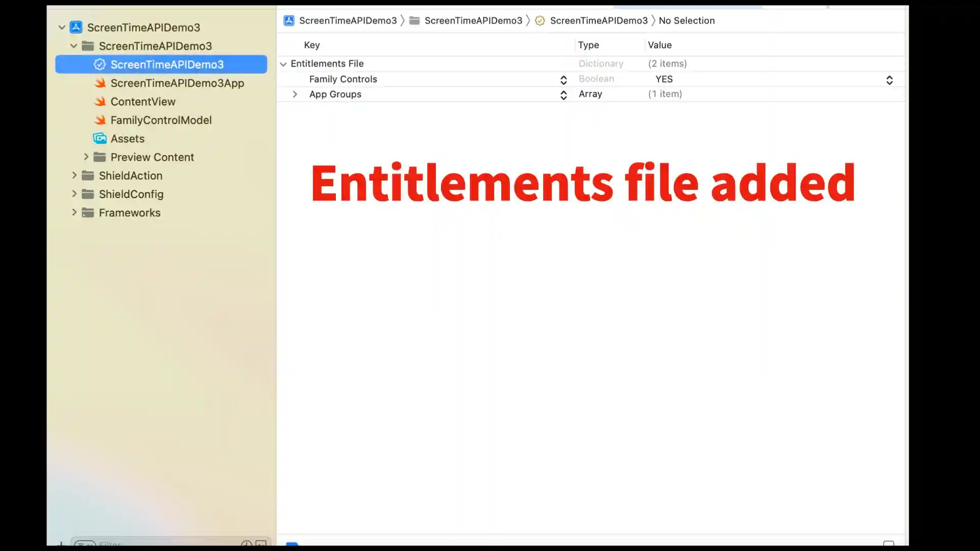
Task: Open FamilyControlModel swift file
Action: pyautogui.click(x=160, y=120)
